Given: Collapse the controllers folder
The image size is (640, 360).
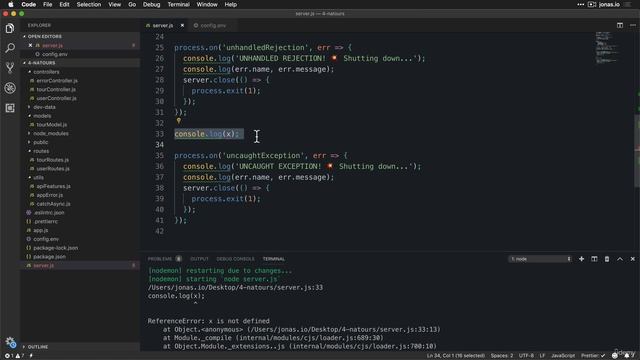Looking at the screenshot, I should pyautogui.click(x=46, y=72).
